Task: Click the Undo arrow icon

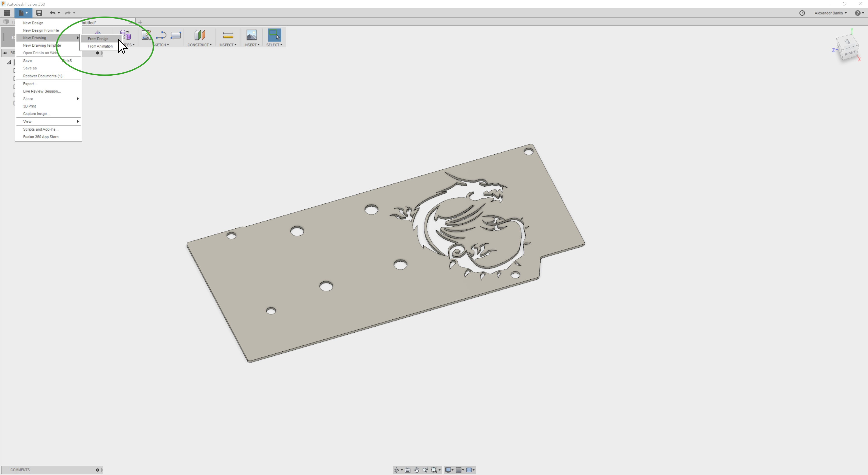Action: (52, 13)
